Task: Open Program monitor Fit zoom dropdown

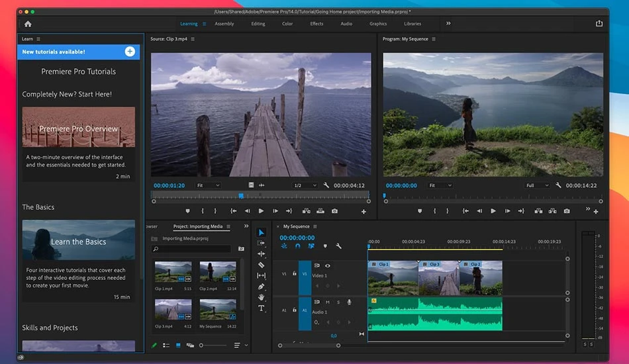Action: (440, 185)
